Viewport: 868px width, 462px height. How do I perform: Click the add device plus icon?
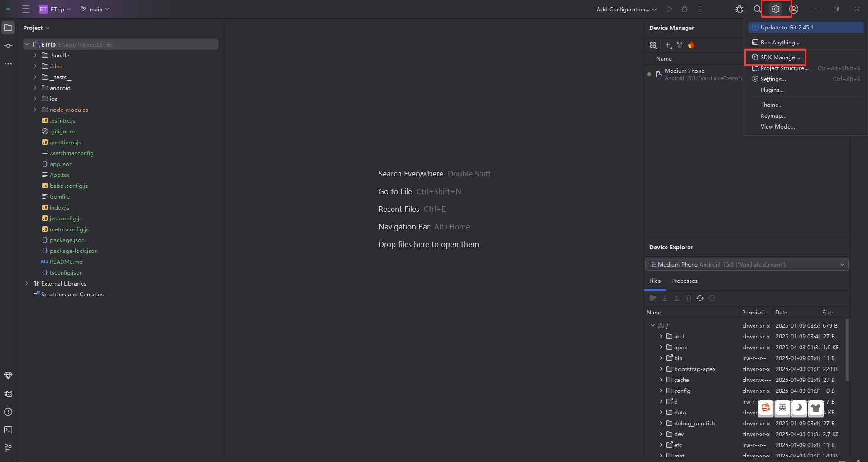pyautogui.click(x=668, y=45)
